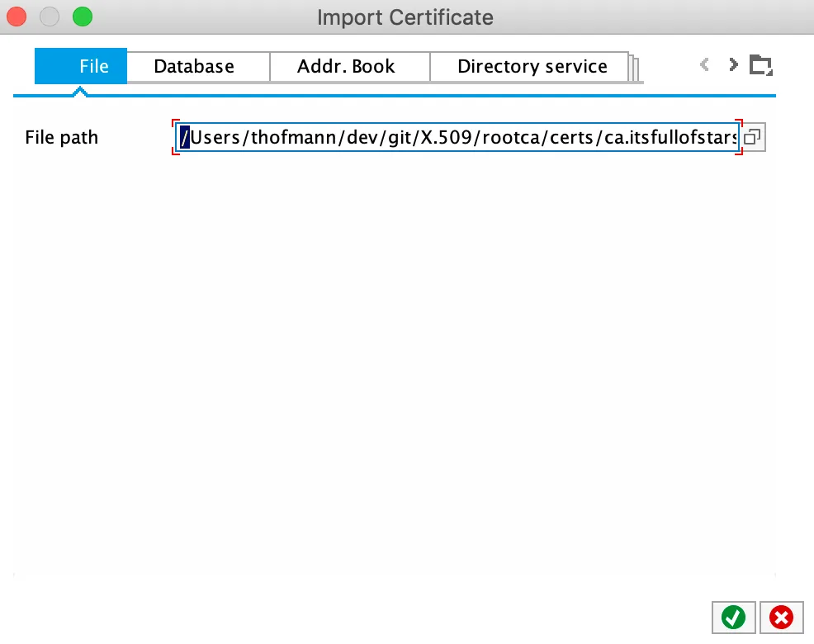Viewport: 814px width, 644px height.
Task: Select the Addr. Book tab
Action: (346, 67)
